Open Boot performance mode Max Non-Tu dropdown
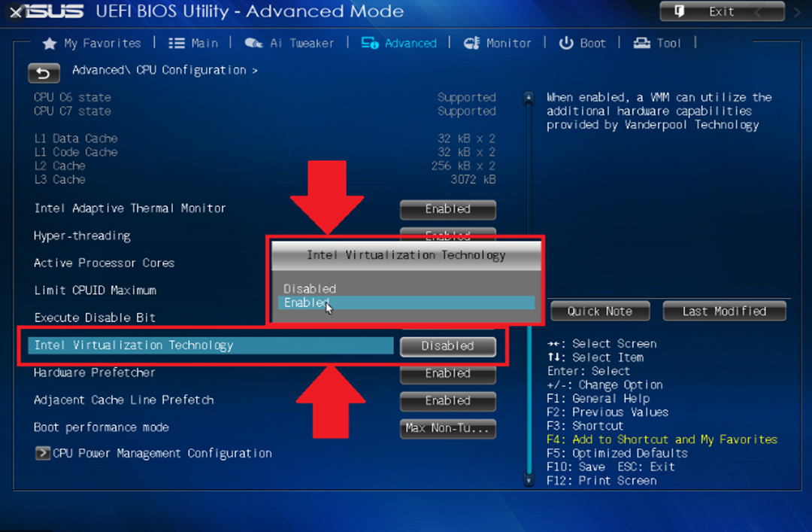Screen dimensions: 812x532 pos(448,428)
